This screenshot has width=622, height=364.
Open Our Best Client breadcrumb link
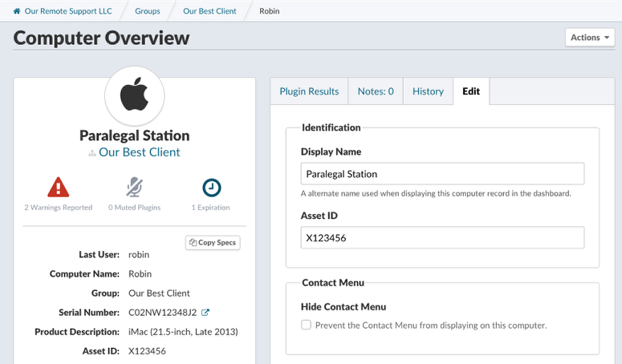[209, 11]
